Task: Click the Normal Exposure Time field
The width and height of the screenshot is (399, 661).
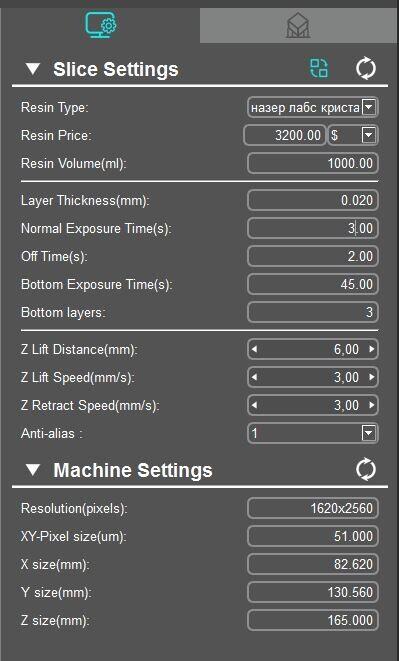Action: point(313,228)
